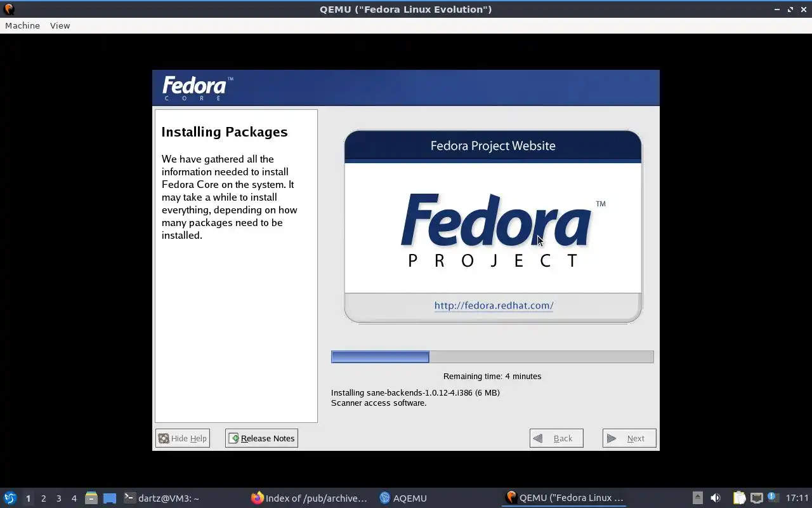Click the Hide Help button
This screenshot has width=812, height=508.
pos(182,438)
